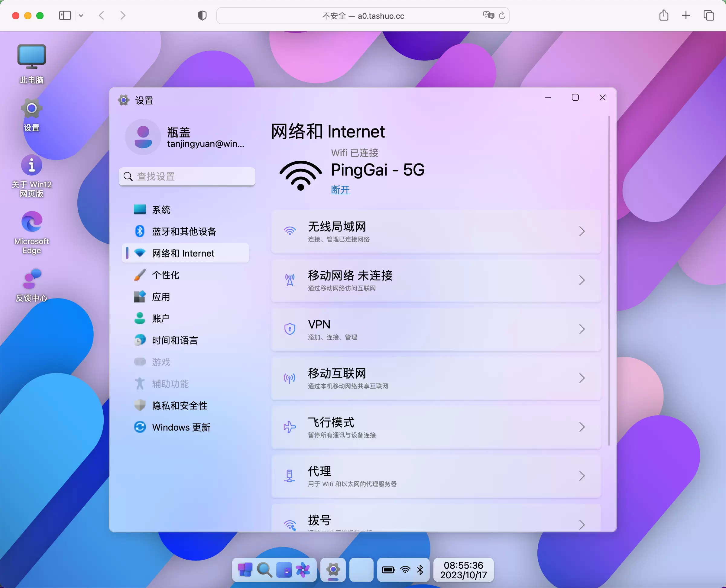Click the empty dock slot beside Settings
Screen dimensions: 726x588
pos(361,570)
